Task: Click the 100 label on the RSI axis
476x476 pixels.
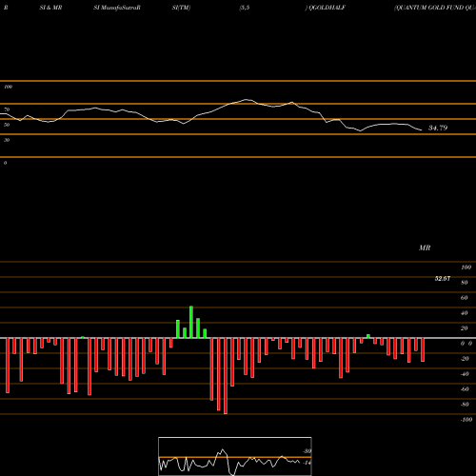Action: (x=8, y=87)
